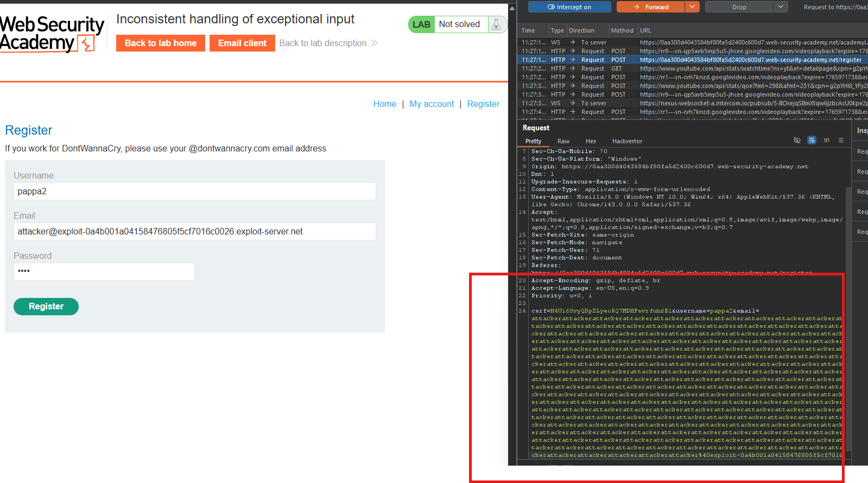Open the Home link
This screenshot has width=868, height=483.
pyautogui.click(x=385, y=104)
